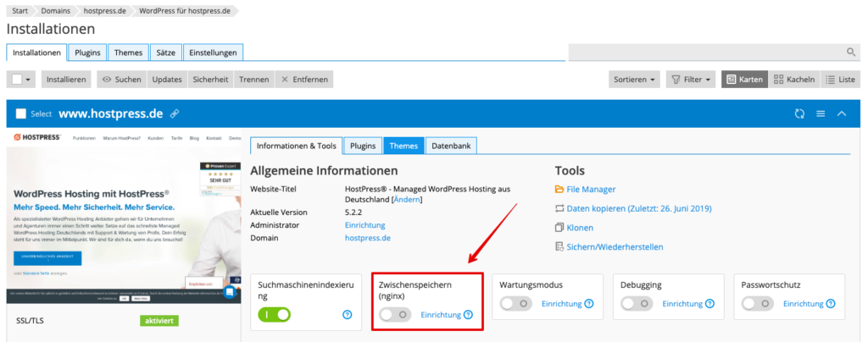
Task: Enable the Debugging toggle
Action: (x=637, y=303)
